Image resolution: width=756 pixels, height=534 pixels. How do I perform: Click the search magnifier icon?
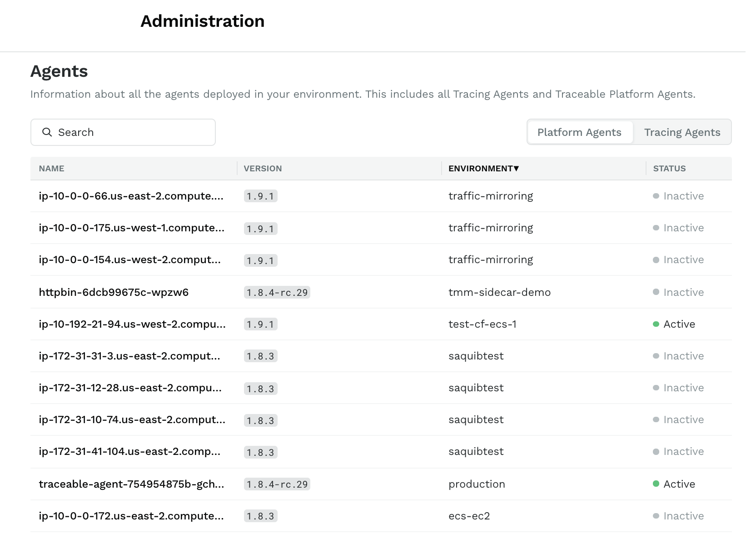pos(47,132)
